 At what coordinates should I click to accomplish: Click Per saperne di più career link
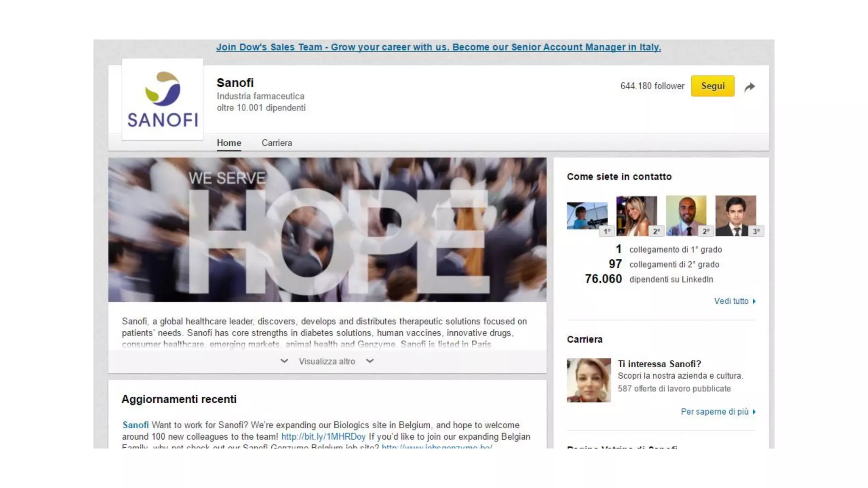pos(715,412)
